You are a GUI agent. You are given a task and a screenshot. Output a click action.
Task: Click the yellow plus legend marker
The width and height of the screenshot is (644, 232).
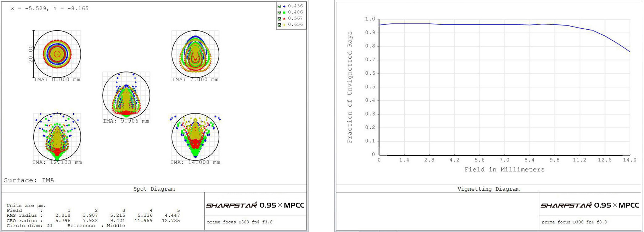(x=284, y=25)
